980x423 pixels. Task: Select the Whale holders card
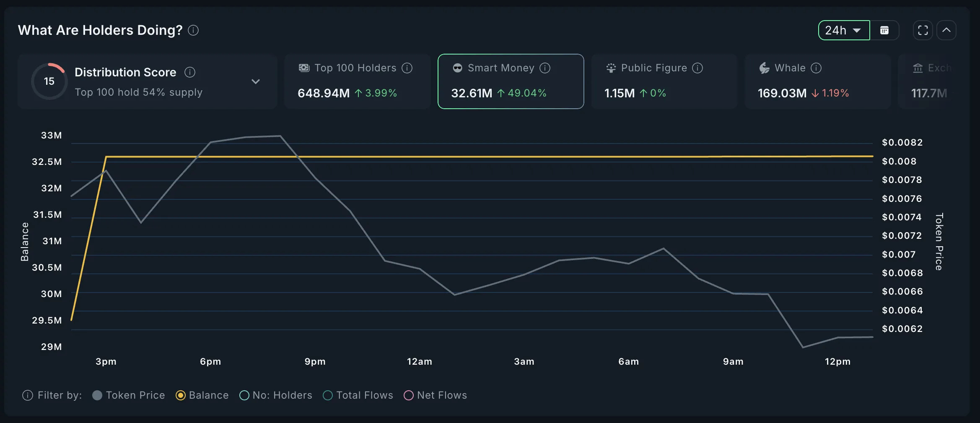(817, 81)
